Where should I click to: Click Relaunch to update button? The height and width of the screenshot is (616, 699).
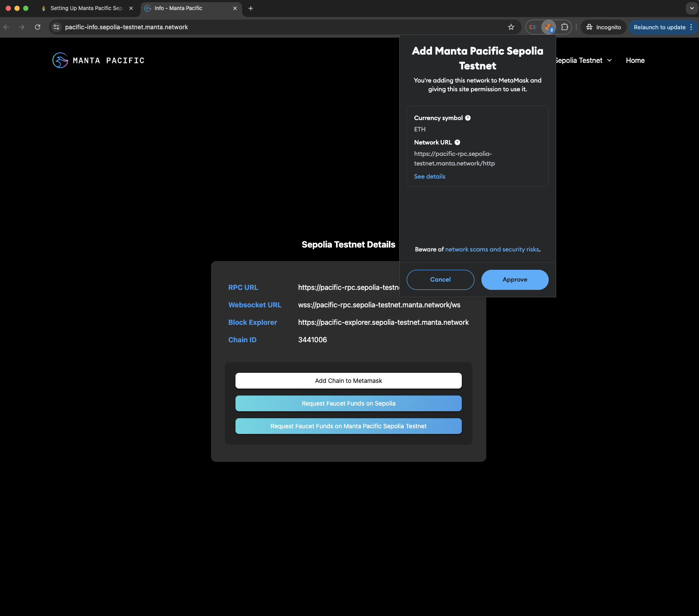point(659,27)
